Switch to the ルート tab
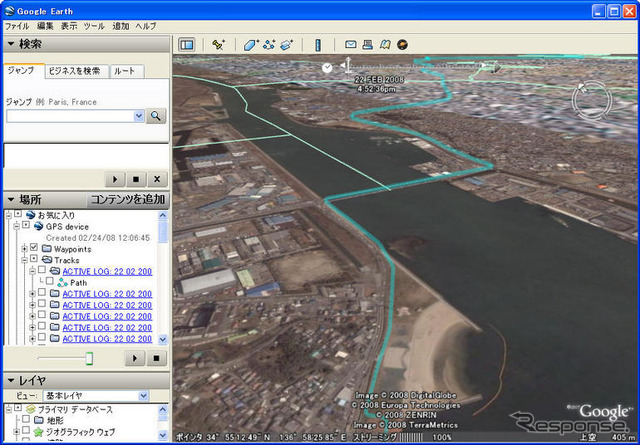The height and width of the screenshot is (445, 640). (127, 71)
